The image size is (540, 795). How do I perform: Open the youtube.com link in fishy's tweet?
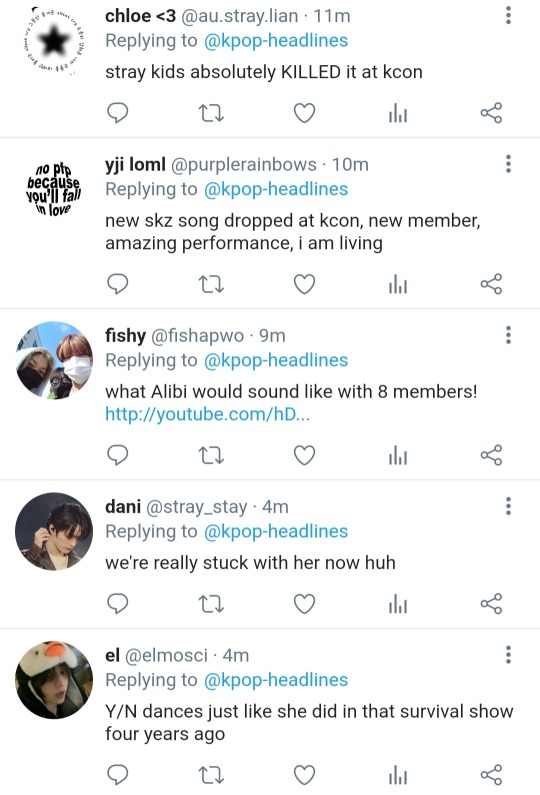tap(207, 415)
